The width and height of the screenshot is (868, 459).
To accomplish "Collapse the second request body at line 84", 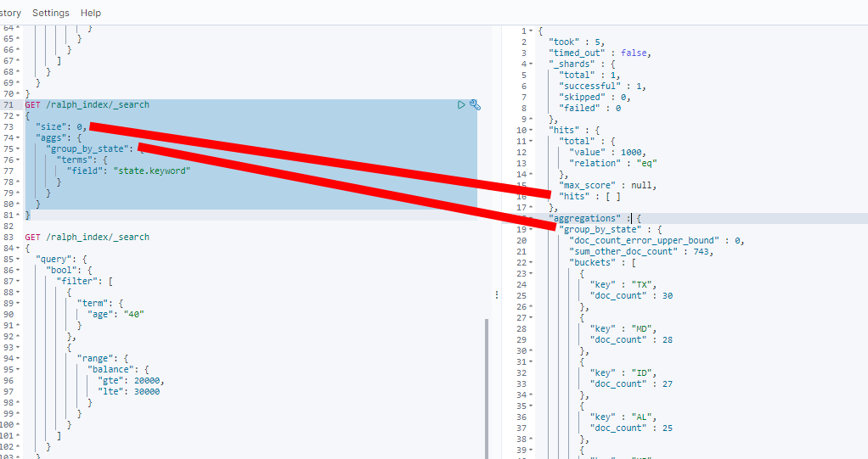I will point(19,248).
